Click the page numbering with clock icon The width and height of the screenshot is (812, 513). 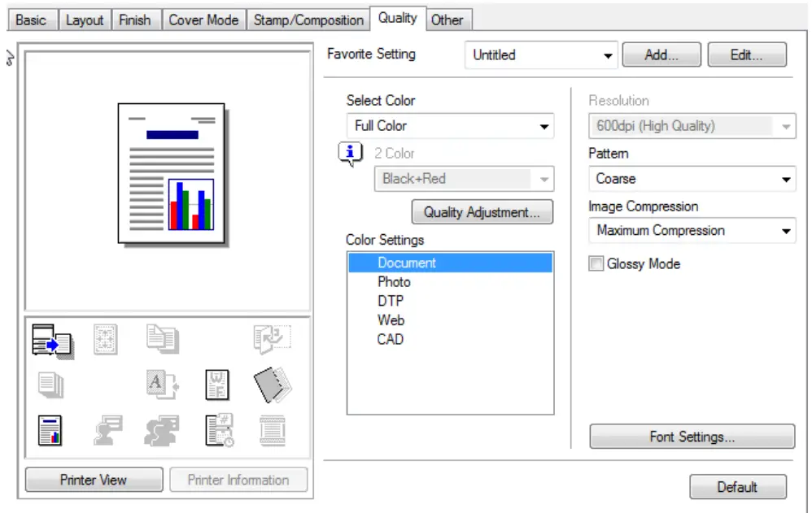218,428
